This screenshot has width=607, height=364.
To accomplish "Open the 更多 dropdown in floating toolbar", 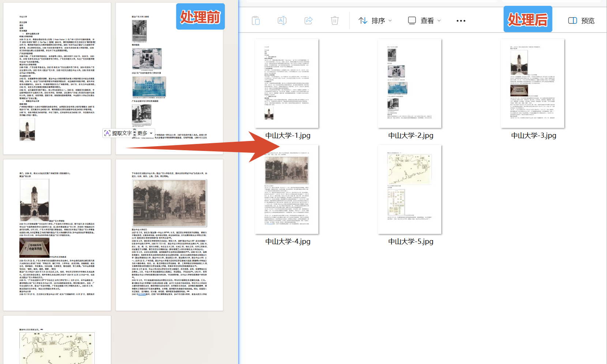I will pos(145,133).
